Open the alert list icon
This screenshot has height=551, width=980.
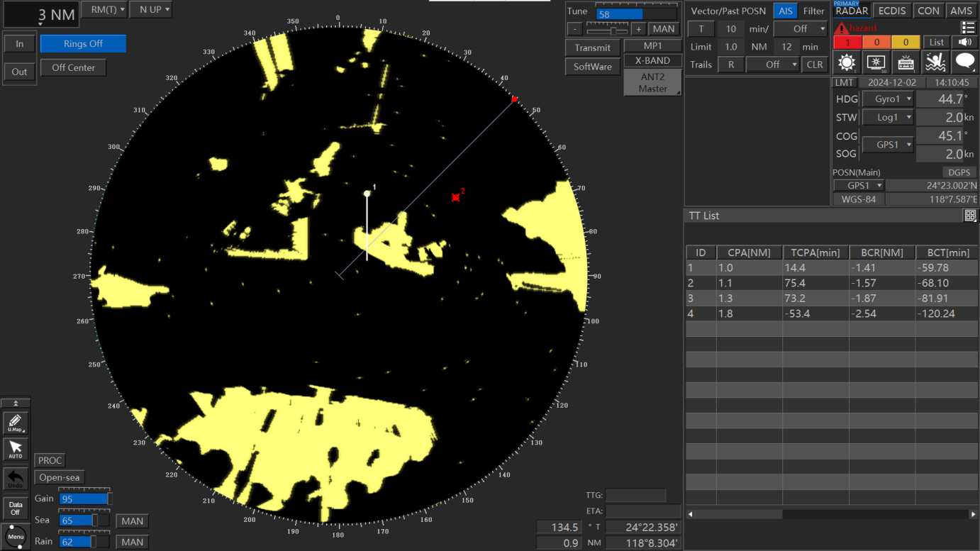tap(968, 28)
